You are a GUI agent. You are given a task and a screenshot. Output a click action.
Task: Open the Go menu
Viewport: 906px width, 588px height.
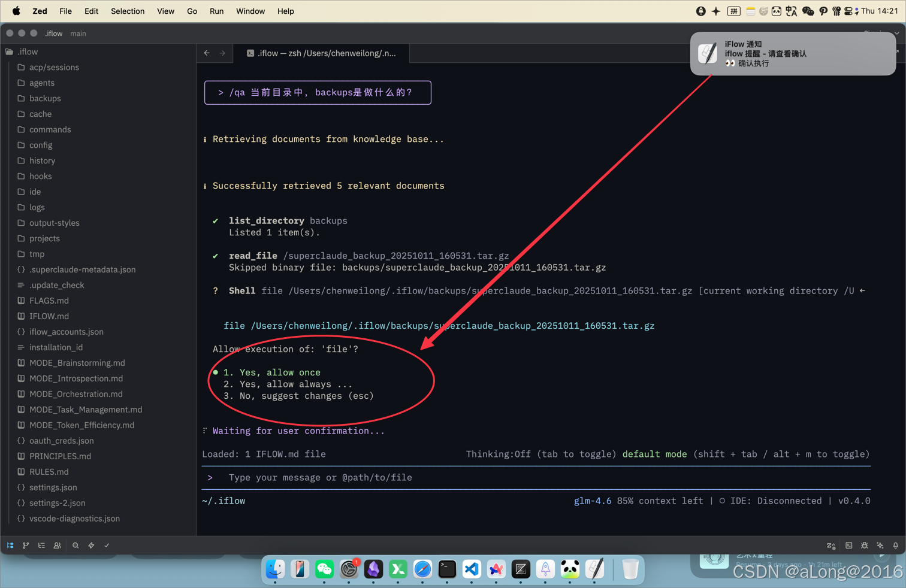192,11
